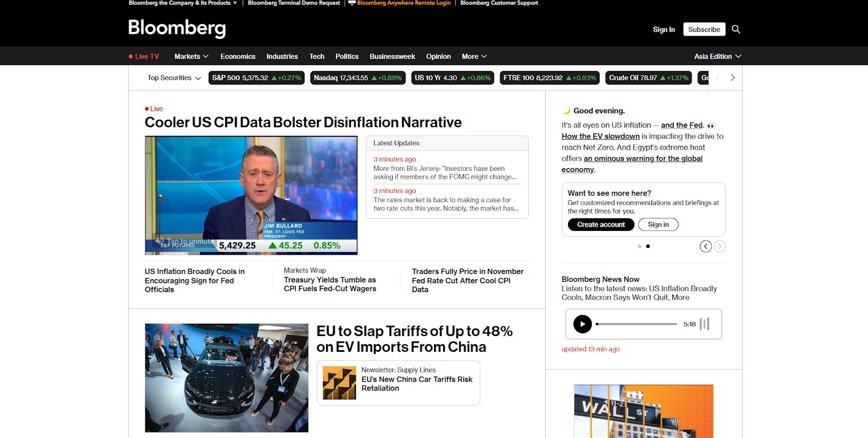The width and height of the screenshot is (868, 438).
Task: Open the Tech section
Action: click(x=317, y=56)
